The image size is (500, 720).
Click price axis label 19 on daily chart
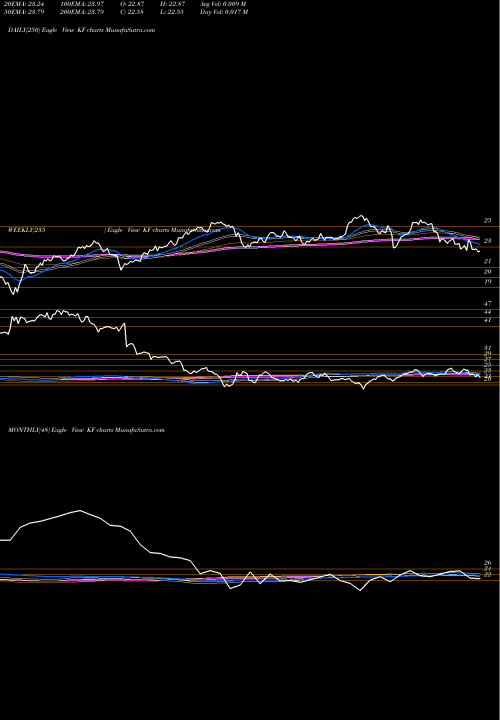[x=488, y=281]
